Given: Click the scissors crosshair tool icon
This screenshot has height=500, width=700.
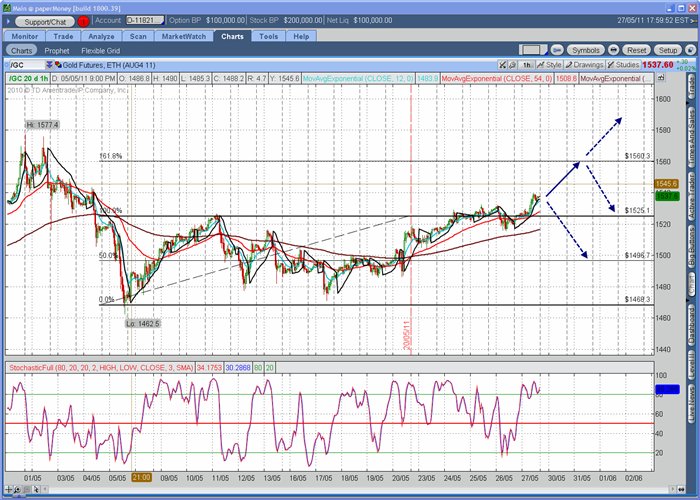Looking at the screenshot, I should 502,65.
